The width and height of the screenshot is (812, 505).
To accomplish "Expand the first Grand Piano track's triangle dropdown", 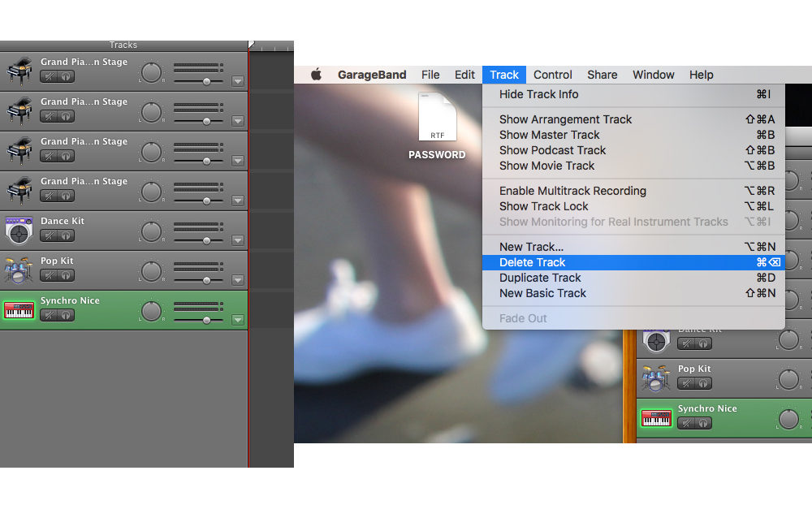I will 238,81.
